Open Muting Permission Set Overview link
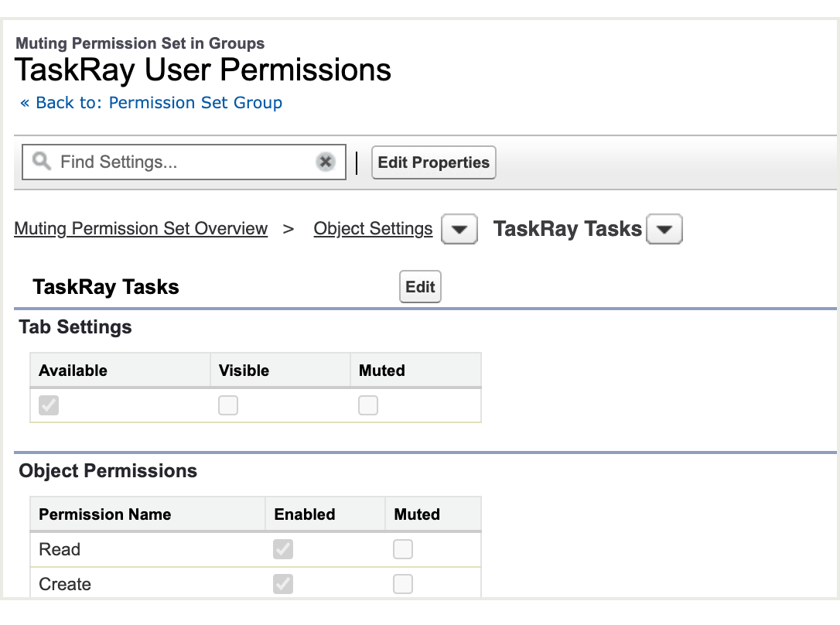Viewport: 840px width, 625px height. (x=141, y=229)
